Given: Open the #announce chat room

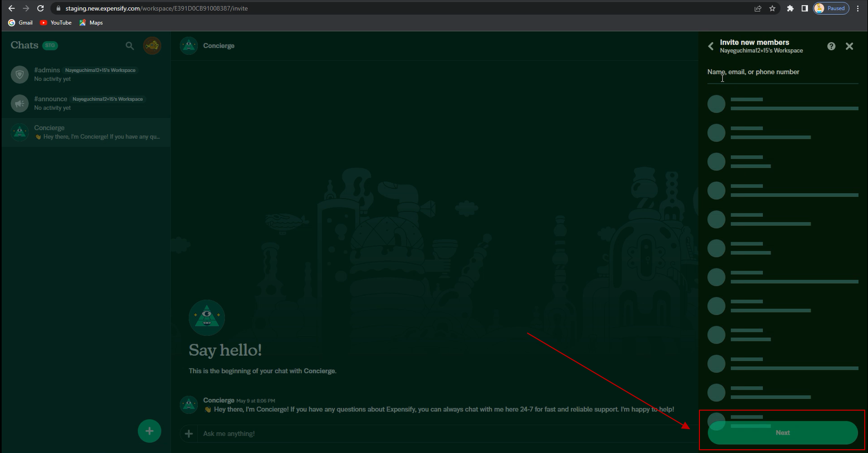Looking at the screenshot, I should (86, 103).
